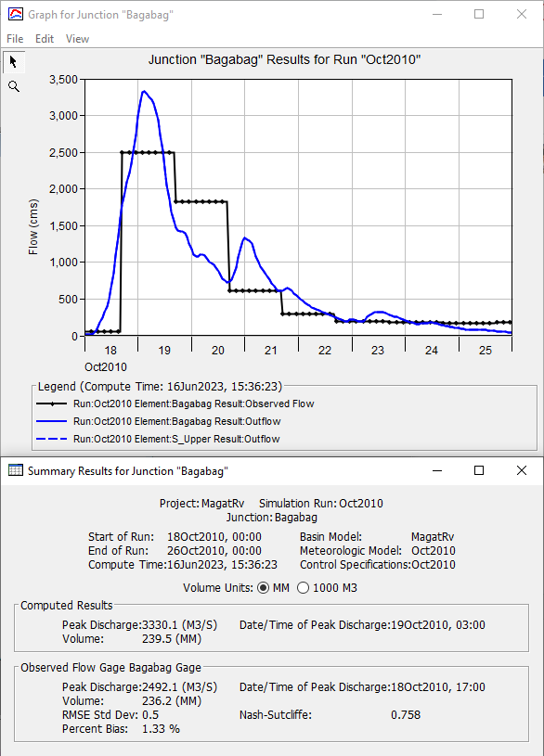The height and width of the screenshot is (756, 544).
Task: Click the blue outflow curve peak
Action: click(144, 91)
